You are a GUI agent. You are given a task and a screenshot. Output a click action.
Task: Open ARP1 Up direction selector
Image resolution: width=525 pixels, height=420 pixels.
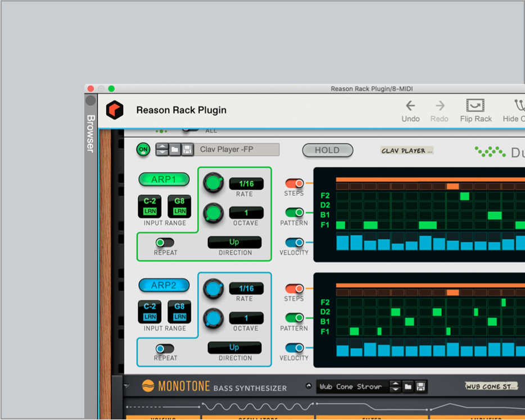click(x=234, y=242)
